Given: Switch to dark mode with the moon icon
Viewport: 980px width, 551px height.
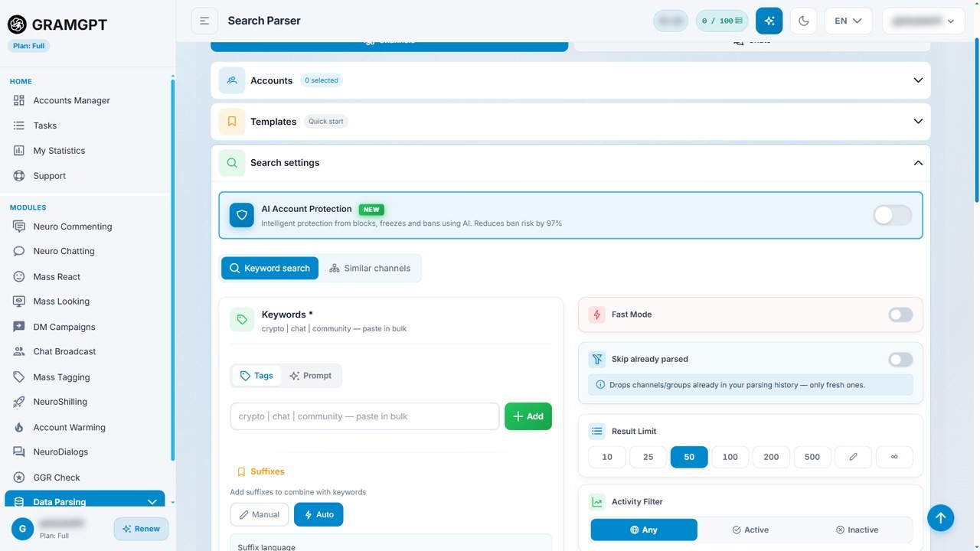Looking at the screenshot, I should coord(804,21).
